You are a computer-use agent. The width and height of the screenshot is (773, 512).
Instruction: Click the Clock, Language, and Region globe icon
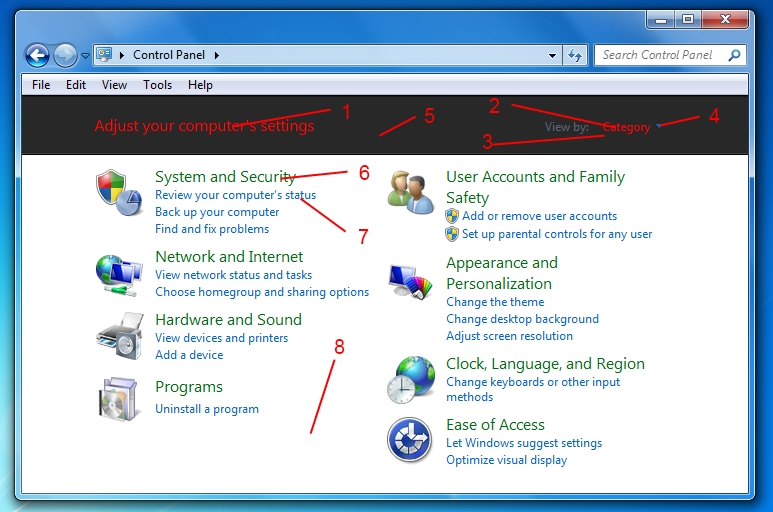[x=411, y=380]
